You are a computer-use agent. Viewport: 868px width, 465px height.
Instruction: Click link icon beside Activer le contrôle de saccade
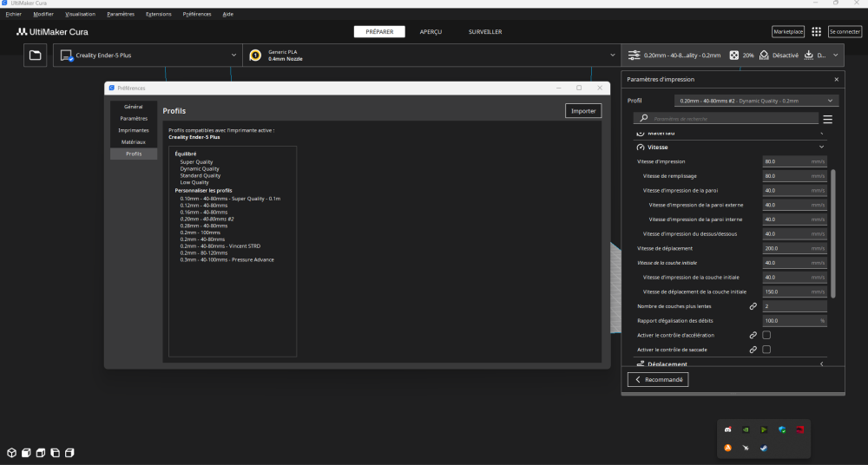(753, 350)
